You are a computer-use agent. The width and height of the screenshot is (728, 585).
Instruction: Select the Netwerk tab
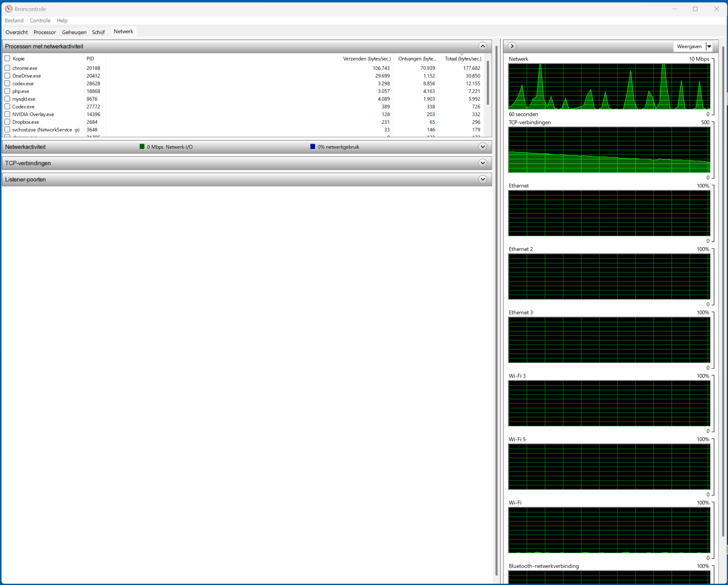[123, 31]
